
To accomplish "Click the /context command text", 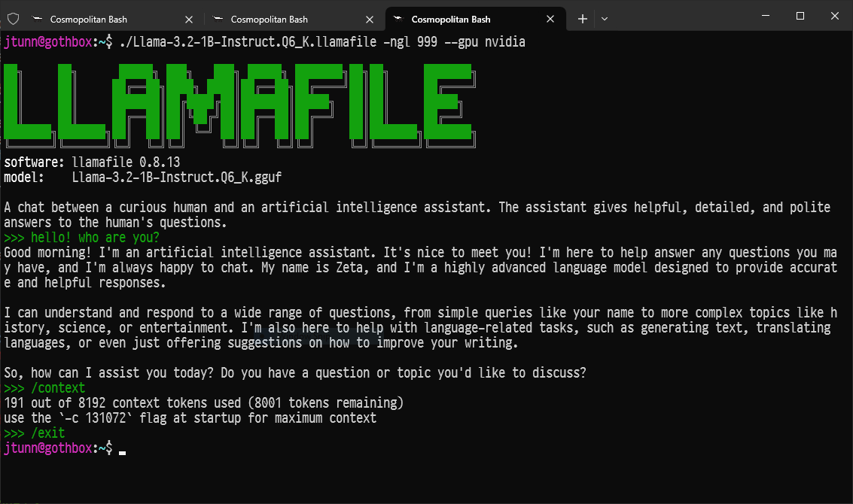I will (58, 387).
